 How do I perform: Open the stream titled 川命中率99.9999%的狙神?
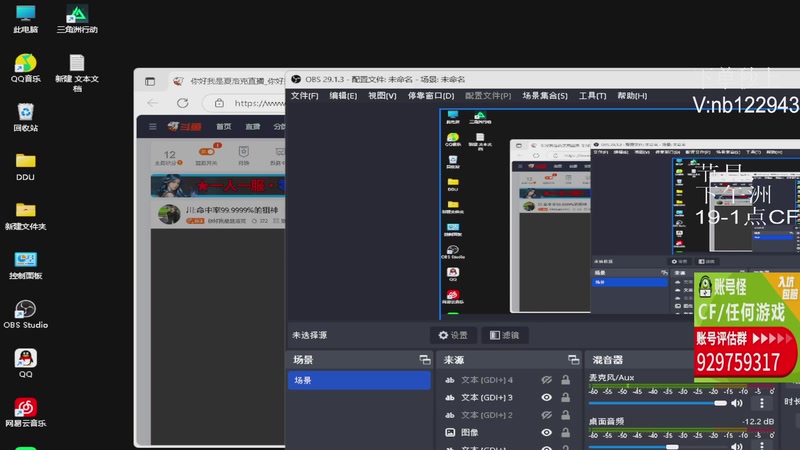tap(232, 210)
